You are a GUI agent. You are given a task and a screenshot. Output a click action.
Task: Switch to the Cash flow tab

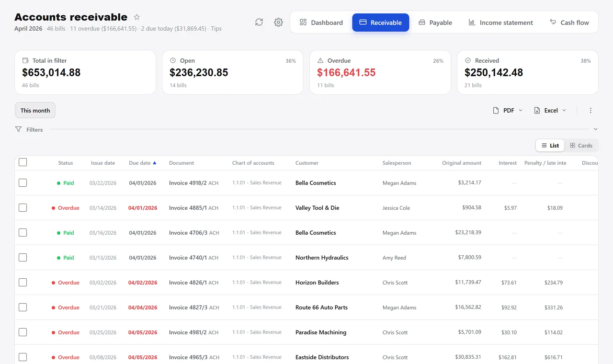coord(569,23)
